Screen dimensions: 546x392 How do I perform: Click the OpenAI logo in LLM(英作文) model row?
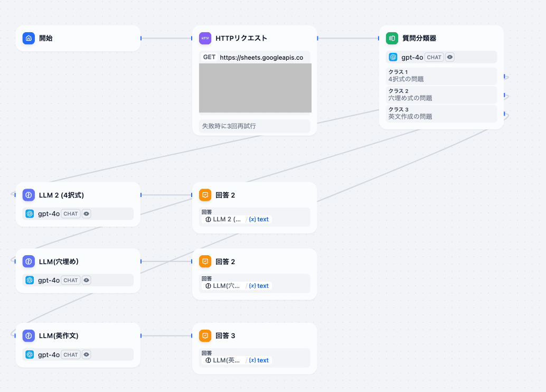coord(30,354)
